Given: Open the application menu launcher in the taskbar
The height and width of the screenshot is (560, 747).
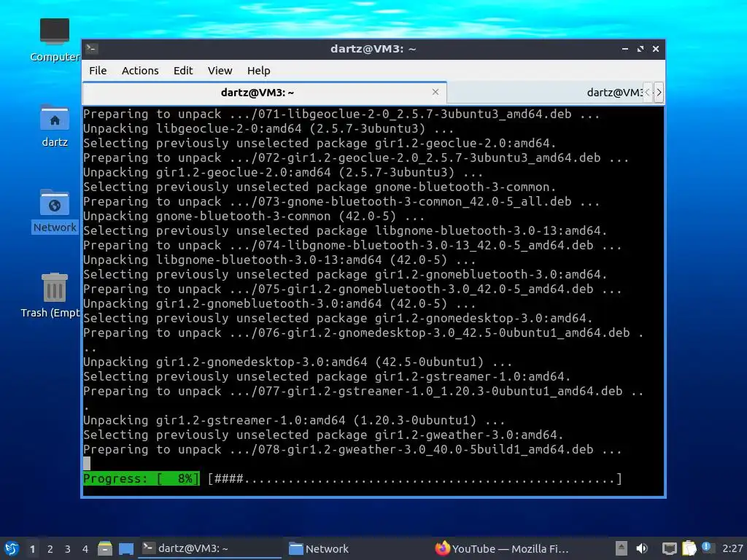Looking at the screenshot, I should [12, 548].
